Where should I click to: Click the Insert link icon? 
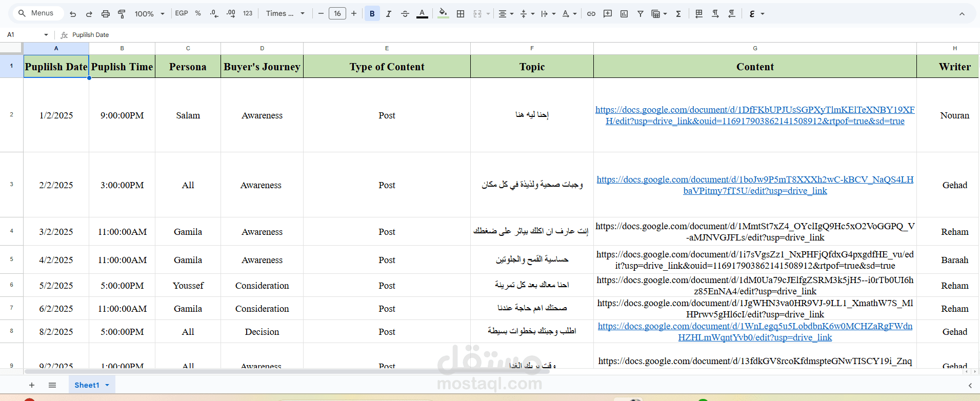point(591,14)
